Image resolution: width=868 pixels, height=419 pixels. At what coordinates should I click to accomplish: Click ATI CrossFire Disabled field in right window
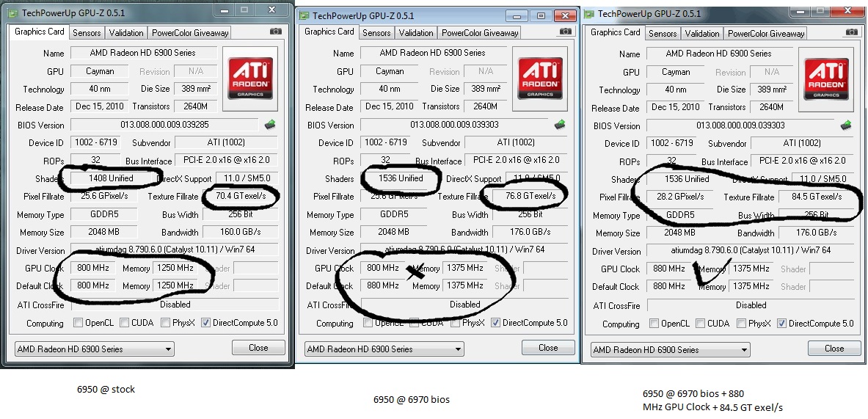tap(751, 305)
